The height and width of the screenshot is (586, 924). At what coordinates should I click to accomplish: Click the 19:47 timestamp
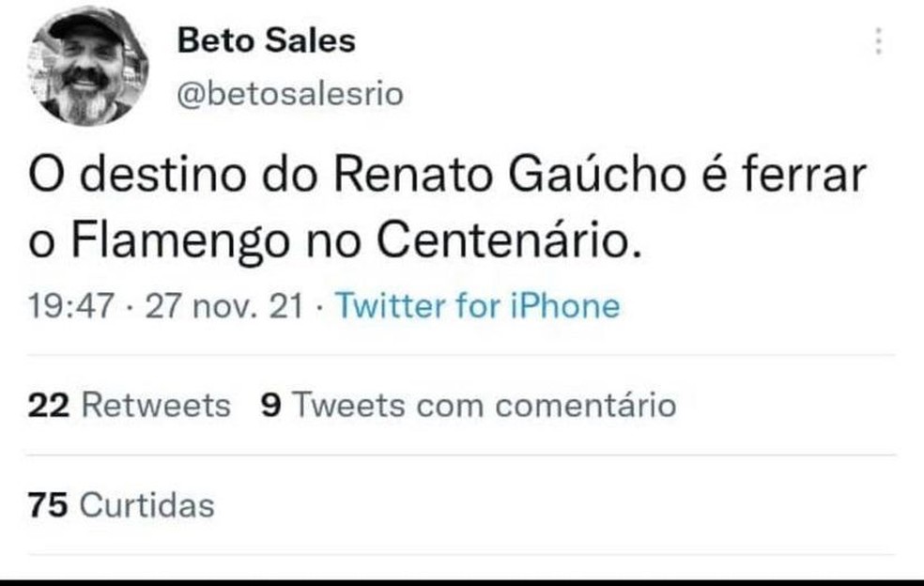[71, 306]
